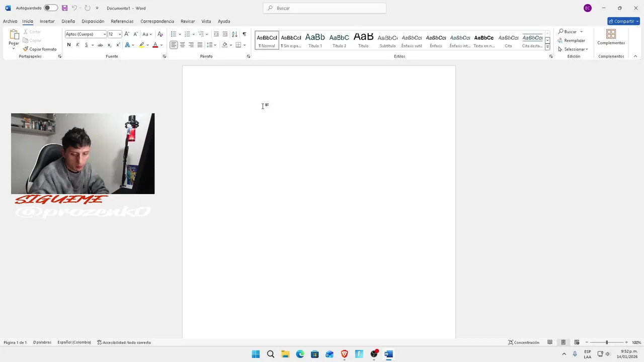The width and height of the screenshot is (644, 362).
Task: Undo last action in title bar
Action: [x=74, y=8]
